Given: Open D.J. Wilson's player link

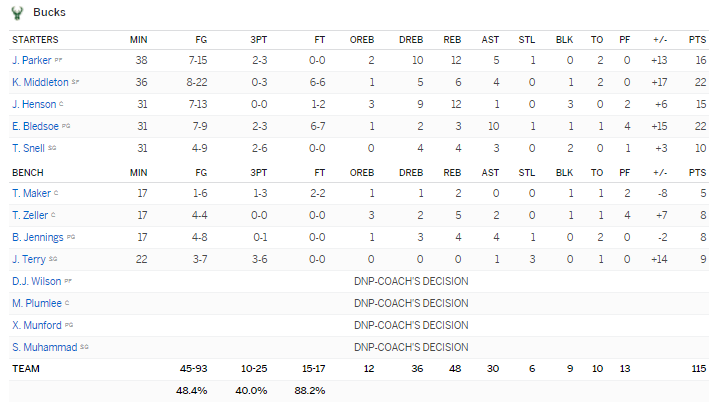Looking at the screenshot, I should coord(36,281).
